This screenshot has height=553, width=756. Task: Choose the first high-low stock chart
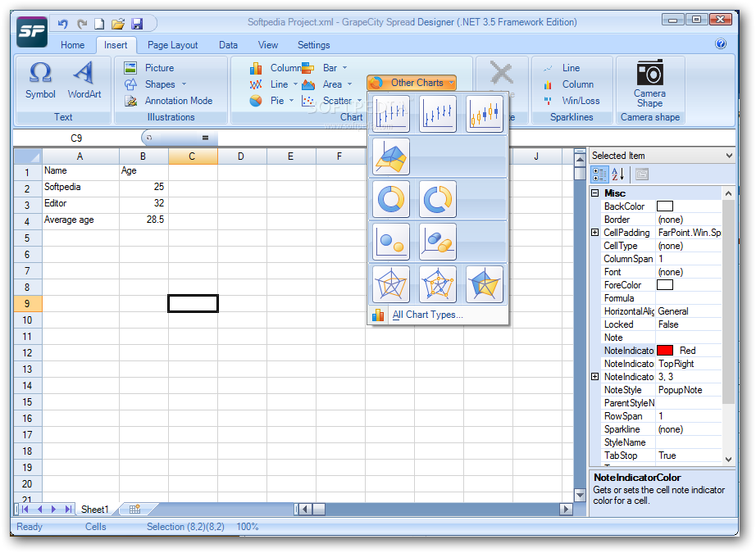pos(391,114)
